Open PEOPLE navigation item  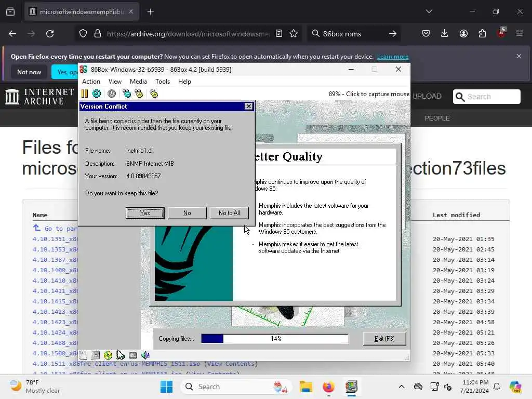[x=437, y=118]
